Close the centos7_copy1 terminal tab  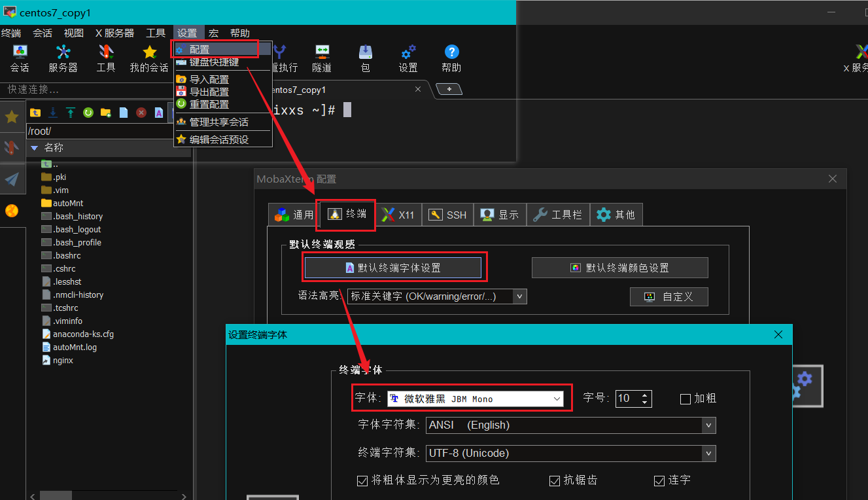click(x=418, y=90)
